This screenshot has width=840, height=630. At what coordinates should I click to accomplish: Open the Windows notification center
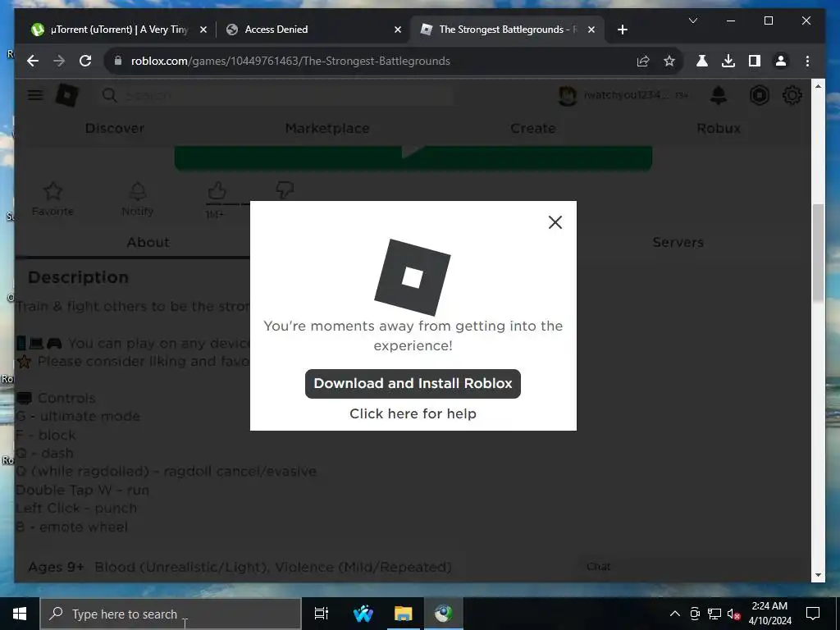pyautogui.click(x=813, y=614)
